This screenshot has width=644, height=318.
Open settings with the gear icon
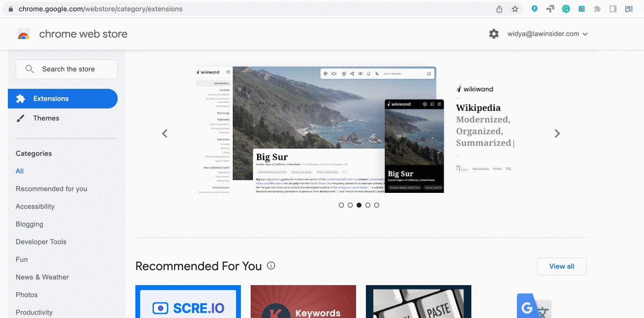click(494, 34)
